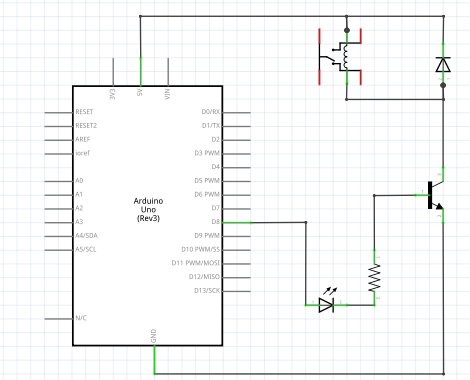
Task: Select the relay symbol
Action: (x=340, y=57)
